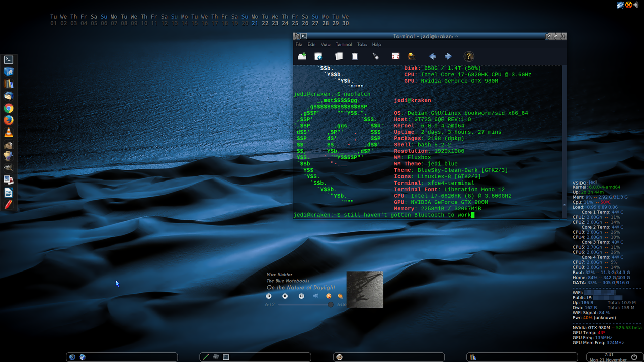Click the books icon in bottom taskbar

coord(473,357)
